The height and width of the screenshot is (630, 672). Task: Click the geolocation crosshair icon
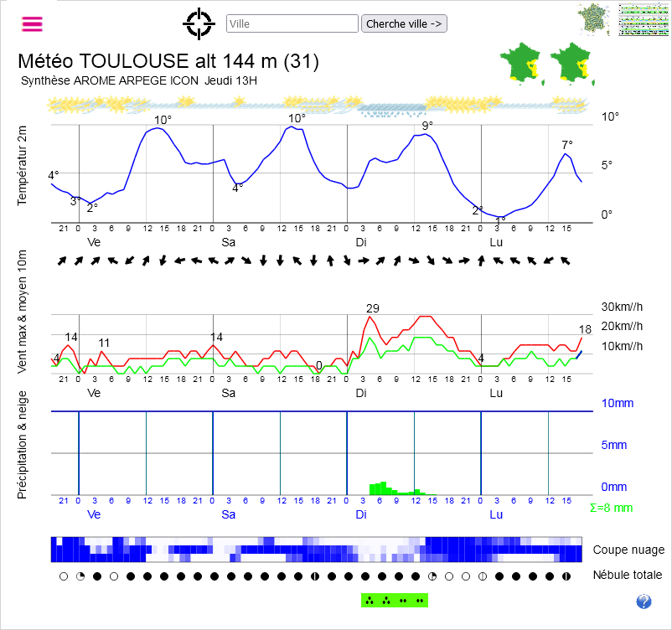click(199, 24)
